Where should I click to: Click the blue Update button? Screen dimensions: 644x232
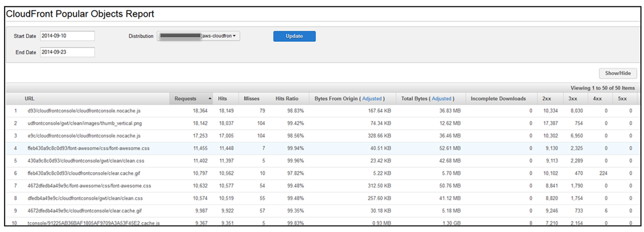295,36
